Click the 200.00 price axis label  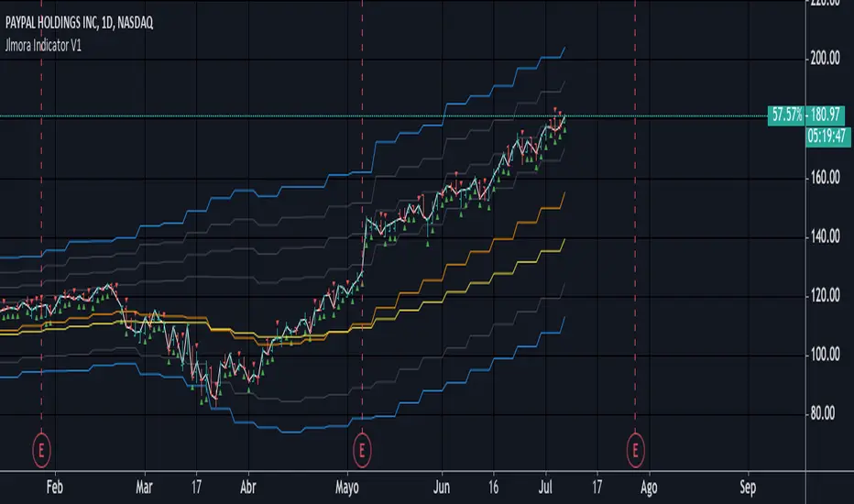(827, 59)
